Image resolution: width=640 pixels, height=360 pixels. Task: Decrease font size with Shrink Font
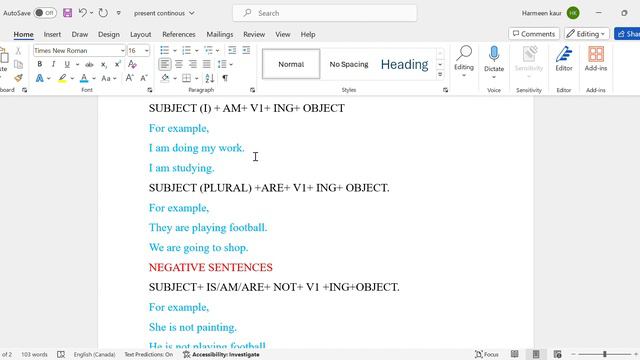[x=144, y=78]
